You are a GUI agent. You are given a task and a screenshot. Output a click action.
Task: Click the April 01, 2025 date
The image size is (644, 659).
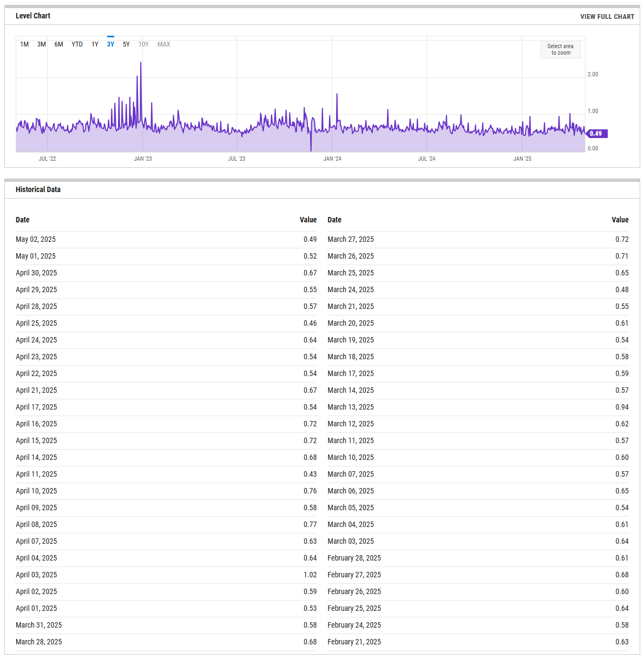point(36,608)
